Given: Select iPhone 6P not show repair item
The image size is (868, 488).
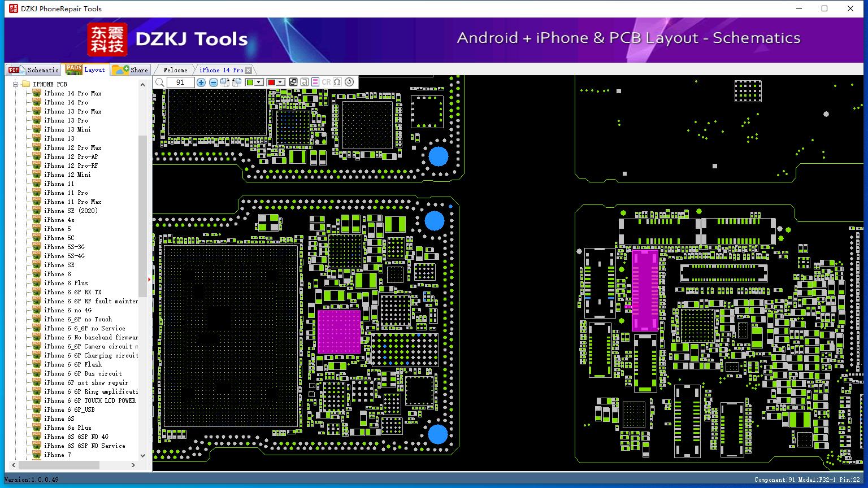Looking at the screenshot, I should coord(86,382).
